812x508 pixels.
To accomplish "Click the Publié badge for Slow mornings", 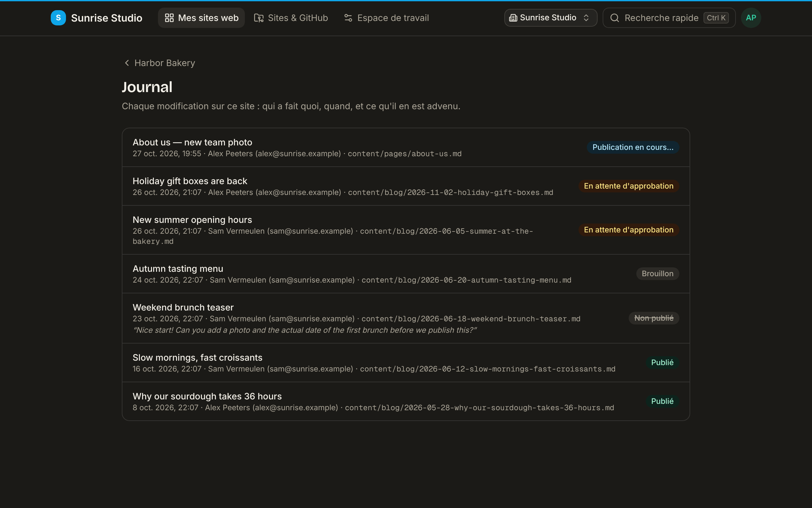I will (662, 363).
